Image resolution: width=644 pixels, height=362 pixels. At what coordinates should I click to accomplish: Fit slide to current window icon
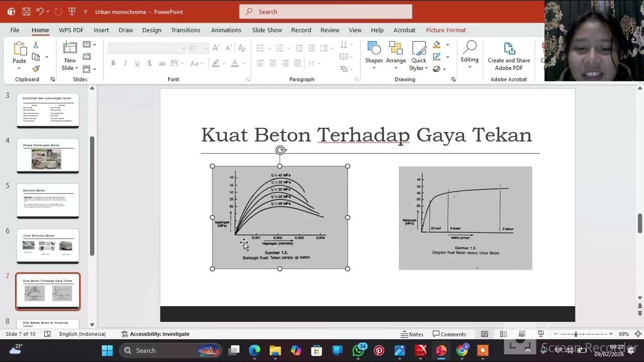pos(637,334)
